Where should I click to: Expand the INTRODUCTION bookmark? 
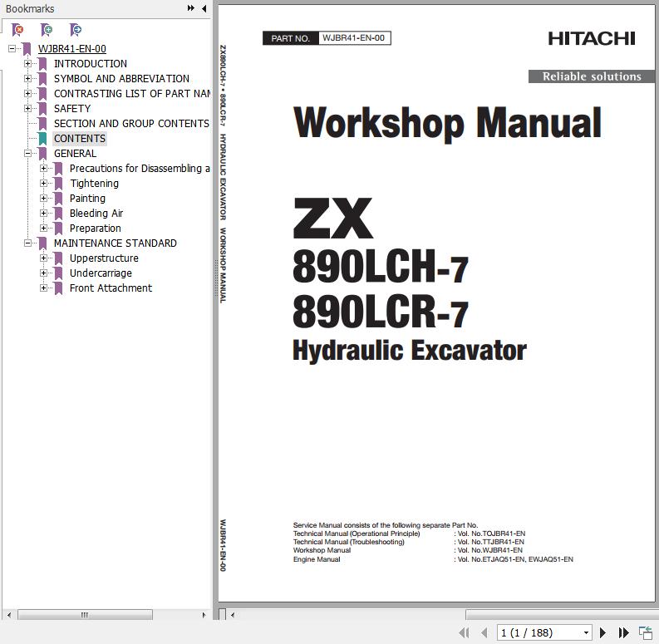point(27,64)
